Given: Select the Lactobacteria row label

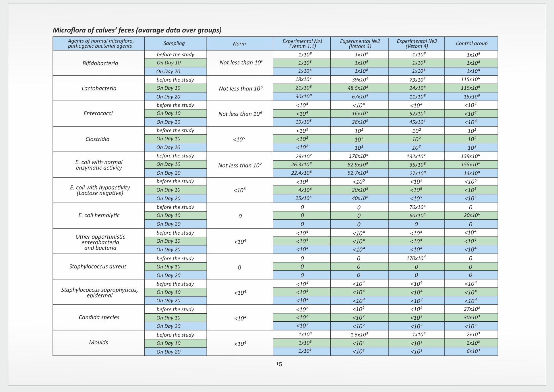Looking at the screenshot, I should click(x=99, y=88).
